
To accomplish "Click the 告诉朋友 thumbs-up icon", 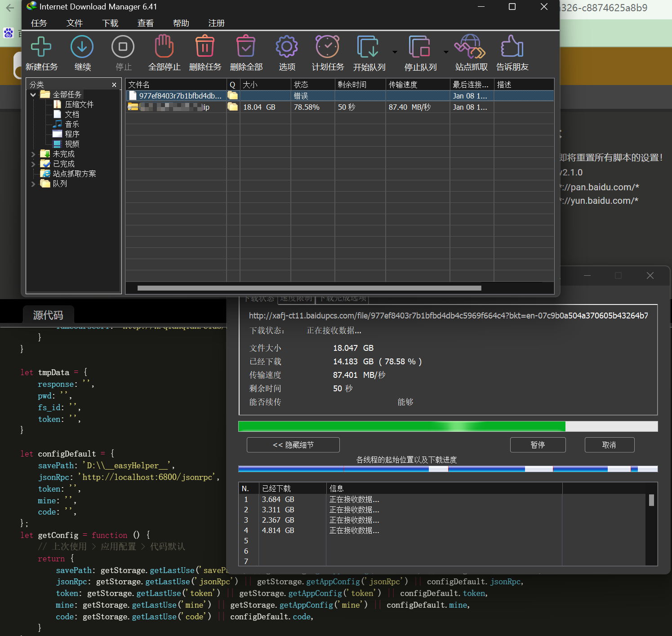I will [512, 47].
